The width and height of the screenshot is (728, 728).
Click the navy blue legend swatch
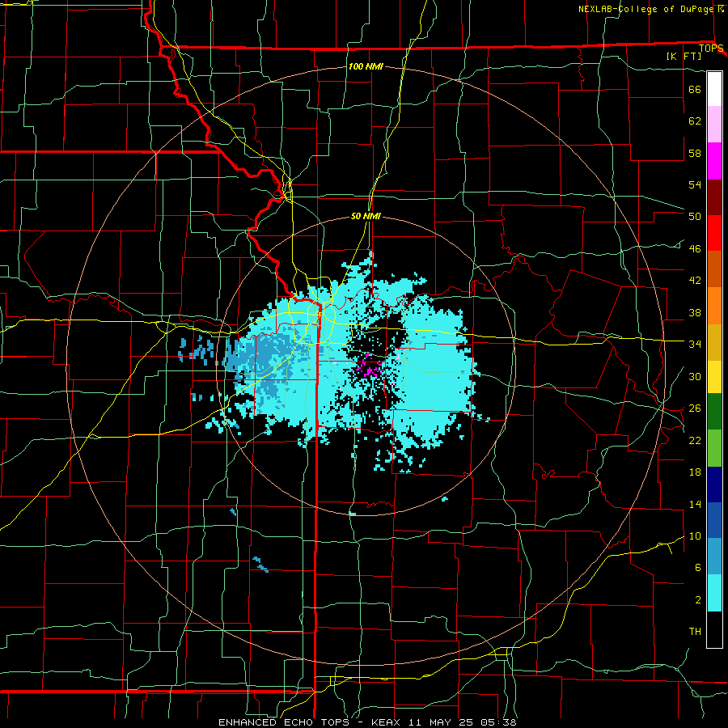click(714, 485)
